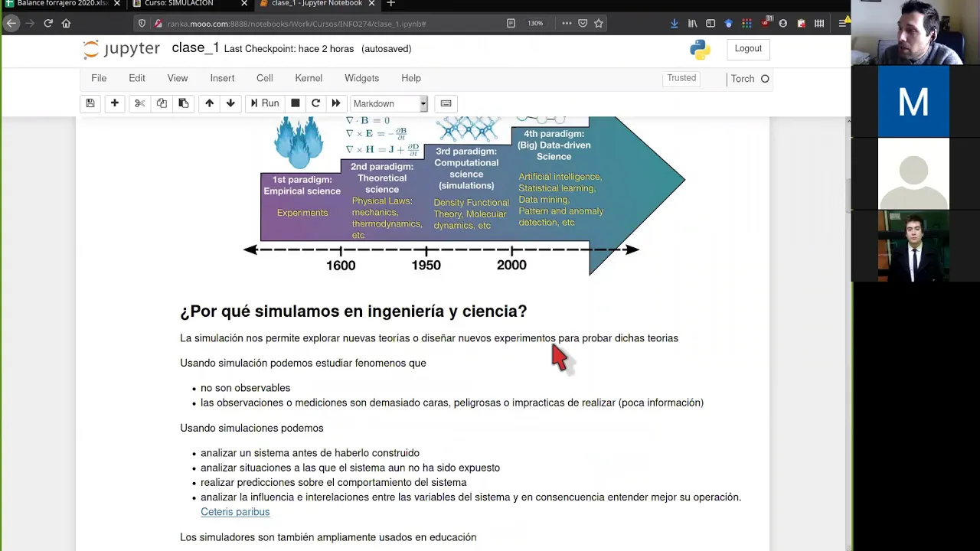This screenshot has height=551, width=980.
Task: Open the Edit menu
Action: (137, 78)
